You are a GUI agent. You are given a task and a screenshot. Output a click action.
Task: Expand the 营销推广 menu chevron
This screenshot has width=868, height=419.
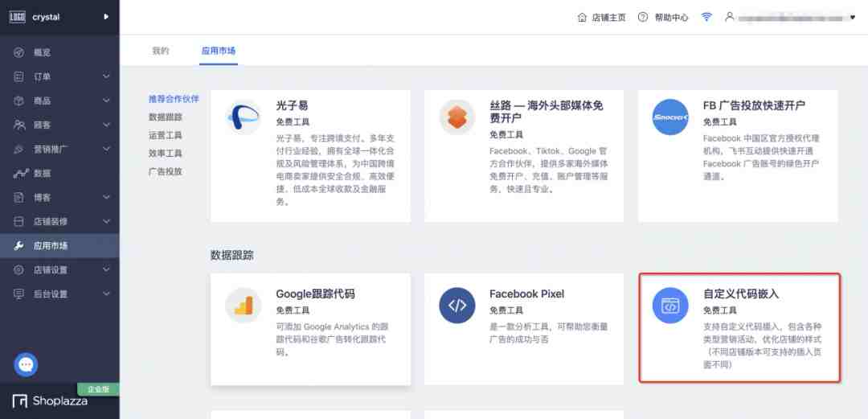pos(106,149)
